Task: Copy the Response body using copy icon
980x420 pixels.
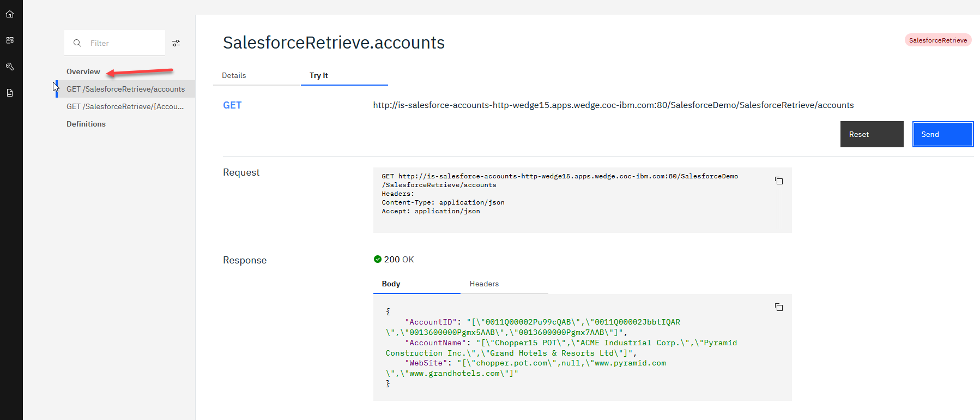Action: 779,307
